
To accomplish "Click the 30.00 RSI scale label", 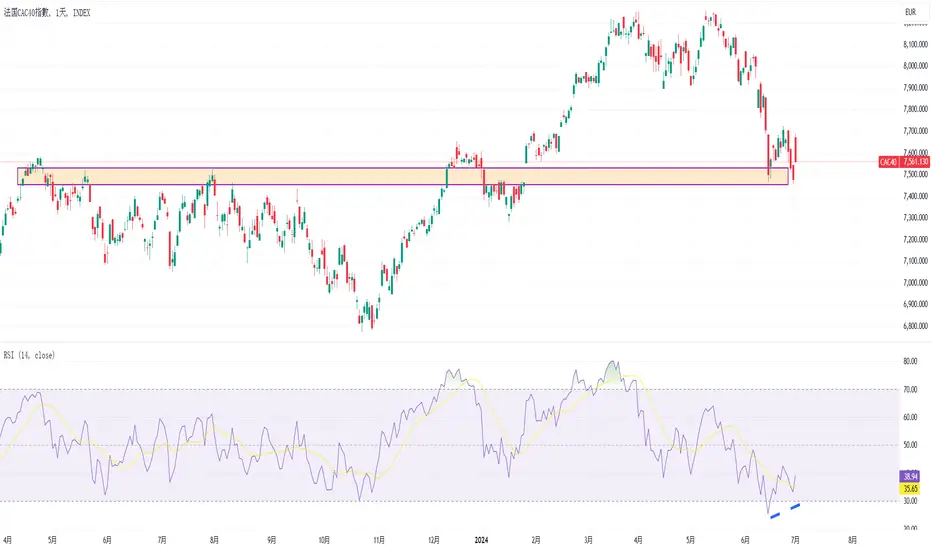I will point(910,501).
